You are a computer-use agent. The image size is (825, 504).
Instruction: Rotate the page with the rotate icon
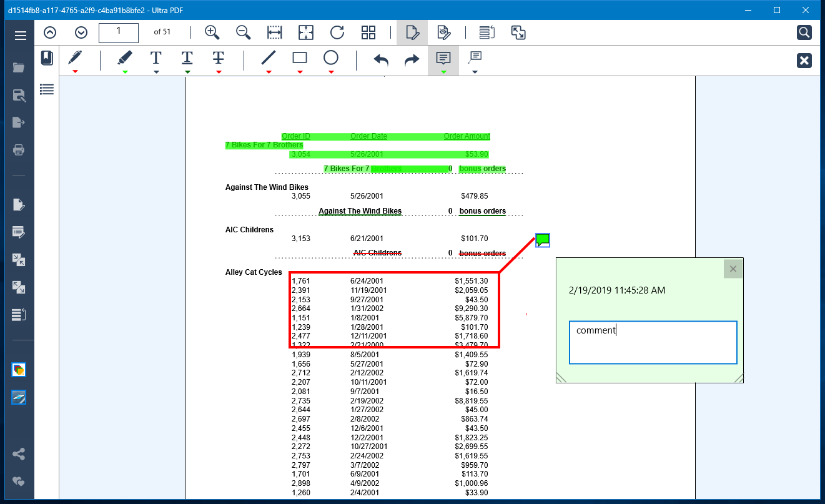point(337,32)
